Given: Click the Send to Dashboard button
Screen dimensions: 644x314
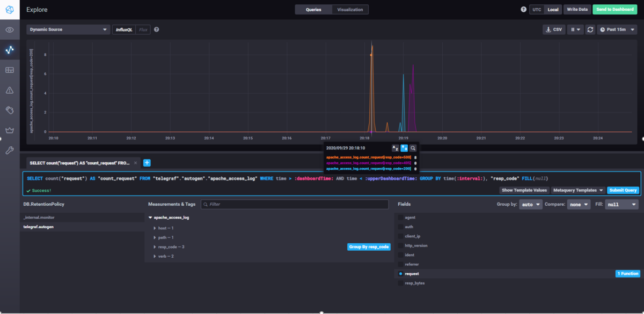Looking at the screenshot, I should [x=615, y=10].
